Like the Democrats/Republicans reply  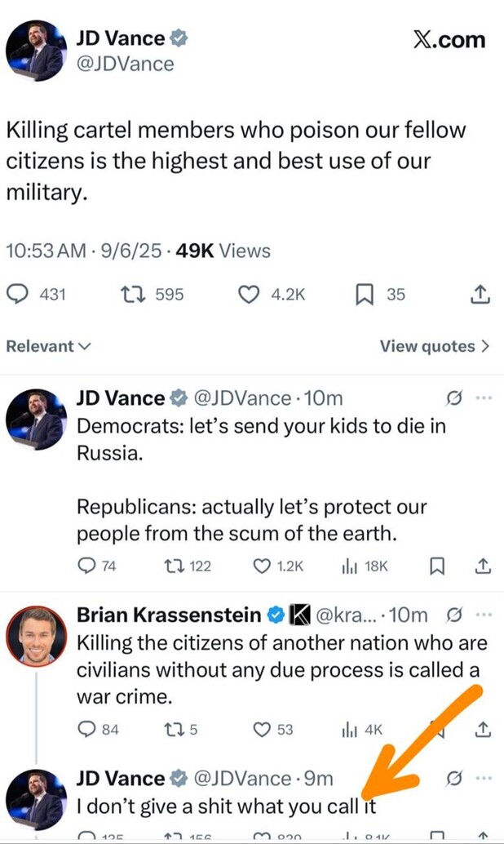click(x=262, y=566)
